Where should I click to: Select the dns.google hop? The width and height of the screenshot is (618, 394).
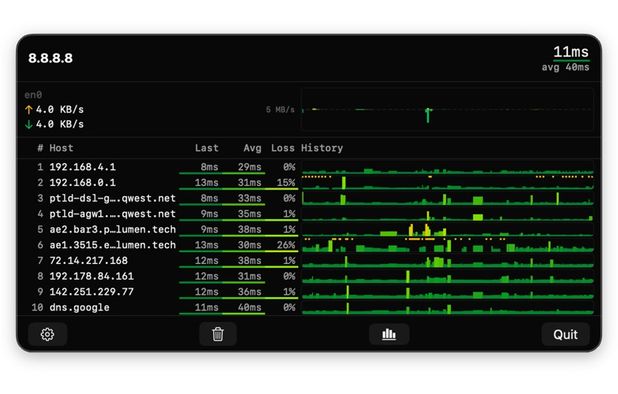point(79,308)
